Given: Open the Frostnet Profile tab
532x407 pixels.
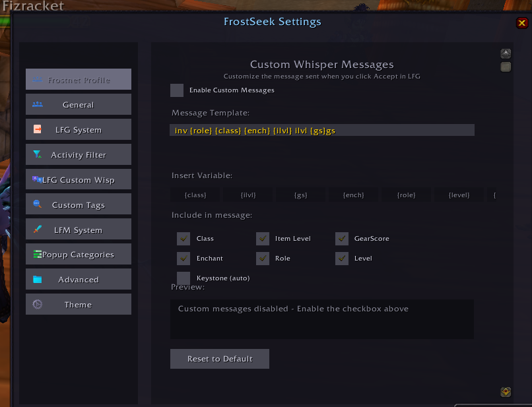Looking at the screenshot, I should coord(79,79).
